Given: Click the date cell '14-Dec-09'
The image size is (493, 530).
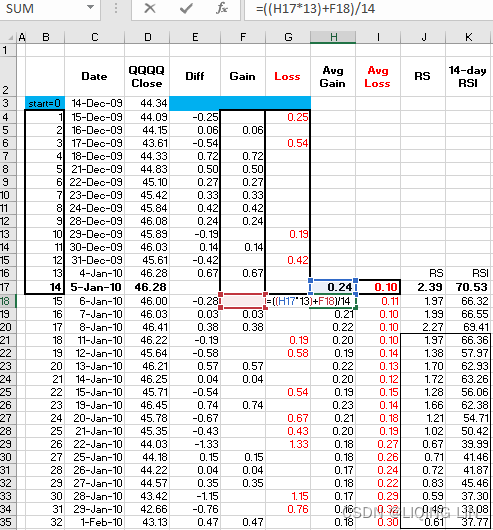Looking at the screenshot, I should (94, 103).
